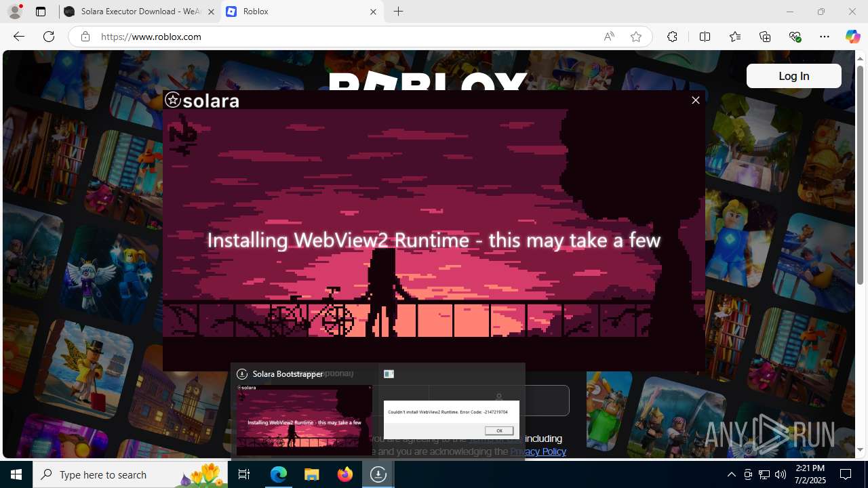Click the Solara Bootstrapper preview title

(288, 374)
